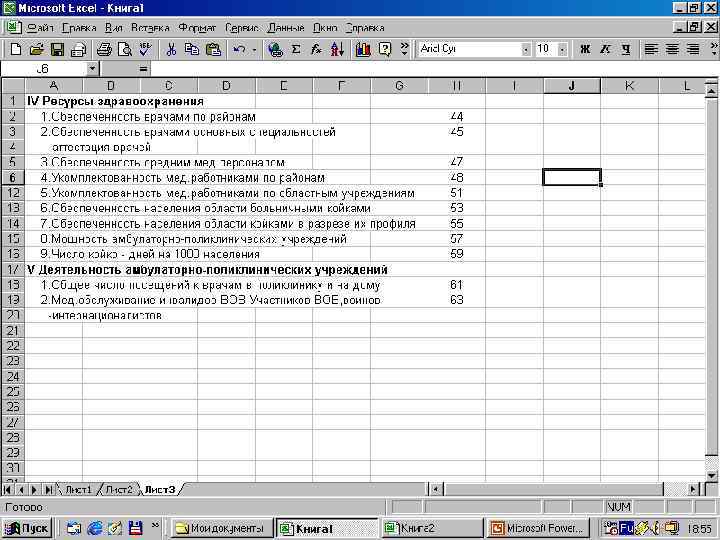Image resolution: width=720 pixels, height=540 pixels.
Task: Open the Окно menu
Action: tap(325, 28)
